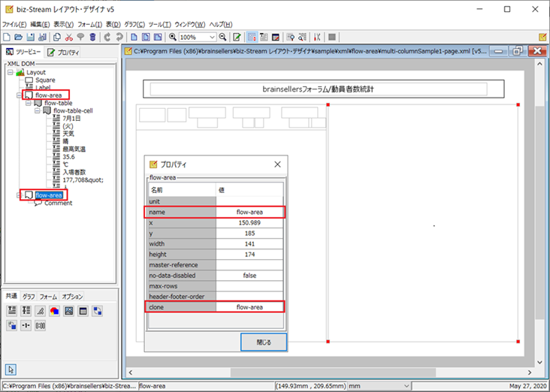The width and height of the screenshot is (550, 392).
Task: Select the page number -1- tool
Action: pyautogui.click(x=26, y=326)
